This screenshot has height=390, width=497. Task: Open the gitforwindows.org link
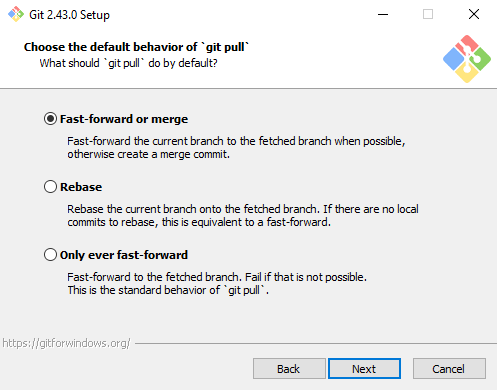point(66,343)
